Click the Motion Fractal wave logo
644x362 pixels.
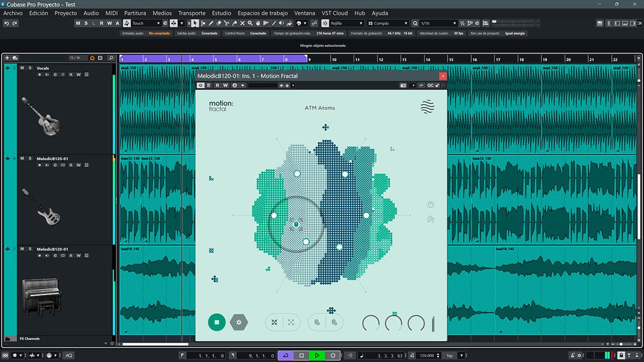click(428, 106)
